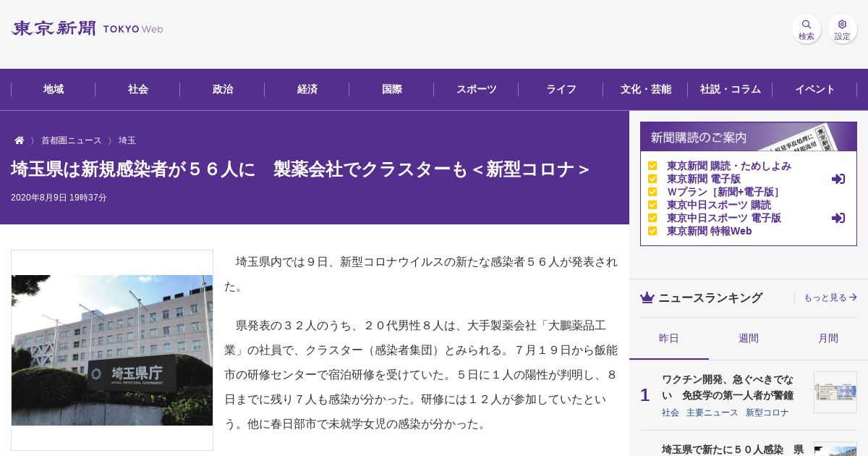Click article date 2020年8月9日 19時37分

coord(59,198)
